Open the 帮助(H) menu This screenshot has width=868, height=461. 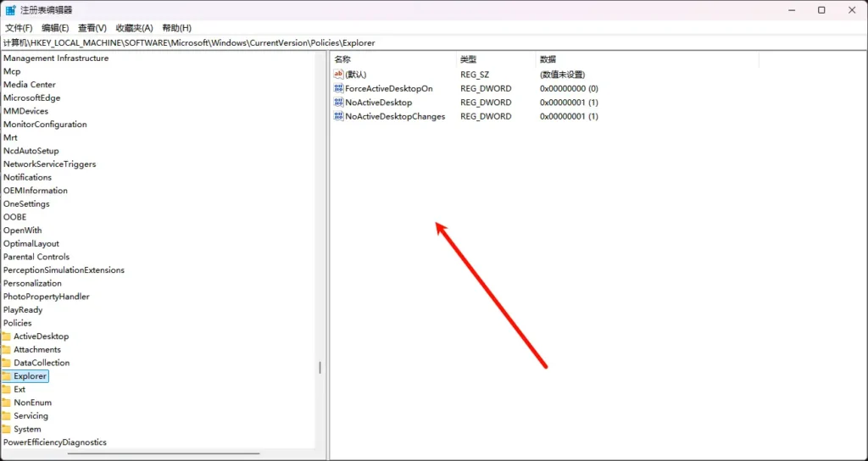176,28
